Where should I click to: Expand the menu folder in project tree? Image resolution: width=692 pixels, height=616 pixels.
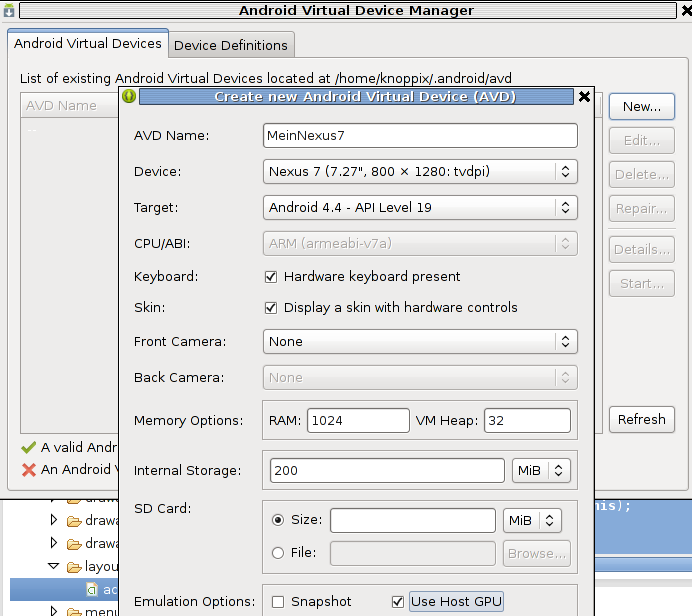[x=53, y=611]
